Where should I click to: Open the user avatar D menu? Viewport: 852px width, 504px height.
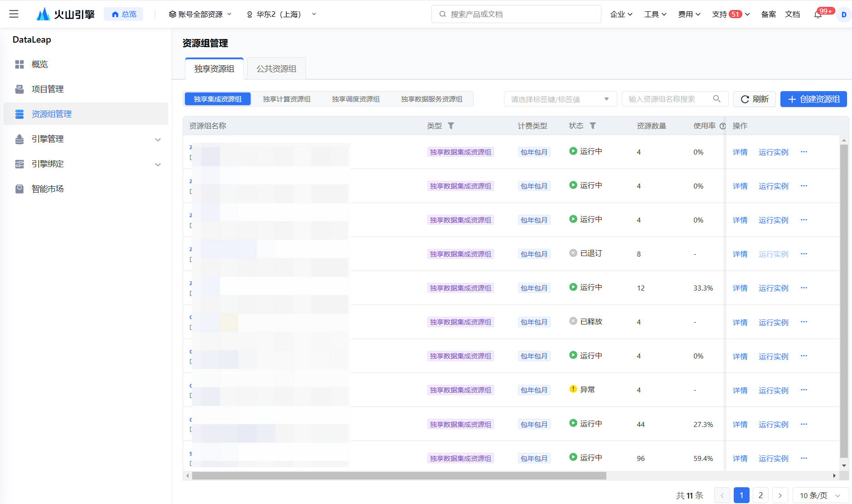point(844,15)
